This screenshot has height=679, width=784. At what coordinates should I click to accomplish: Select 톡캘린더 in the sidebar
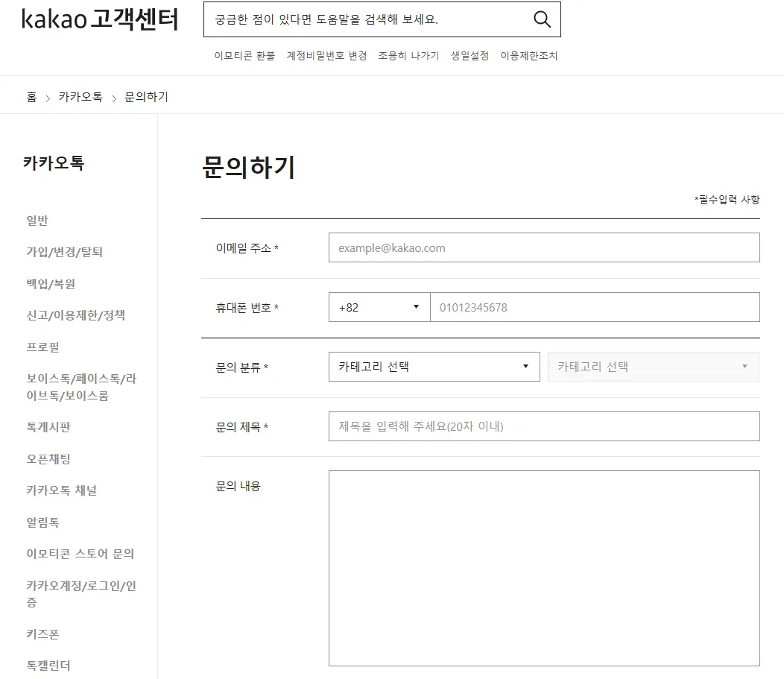tap(48, 666)
